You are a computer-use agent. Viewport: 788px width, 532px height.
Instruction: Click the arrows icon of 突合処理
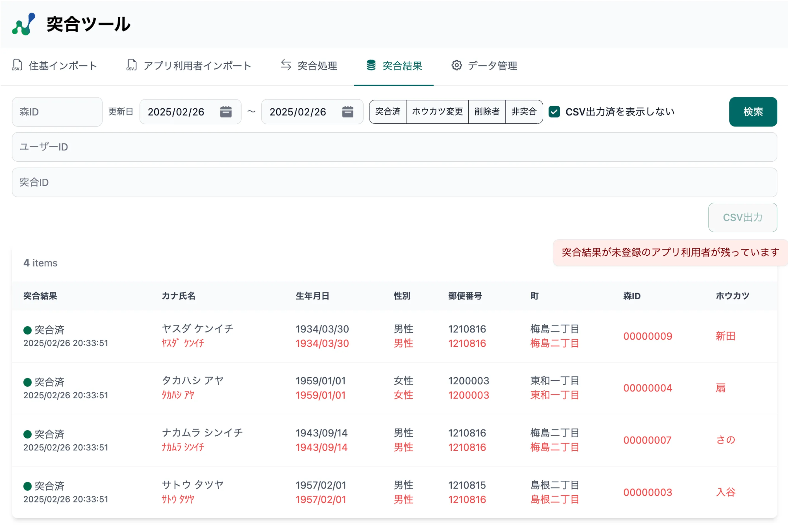(286, 65)
